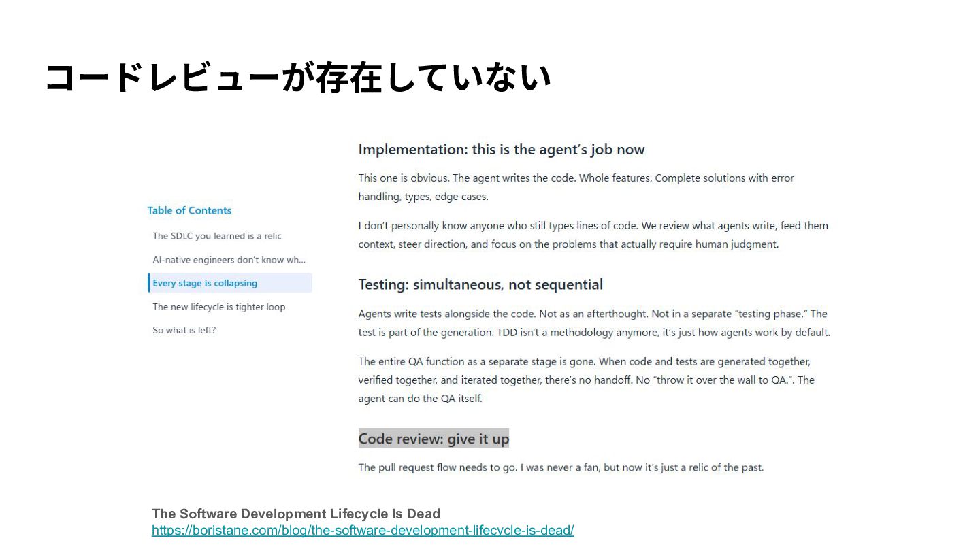Click paragraph starting 'I don't personally know anyone'

[x=593, y=235]
